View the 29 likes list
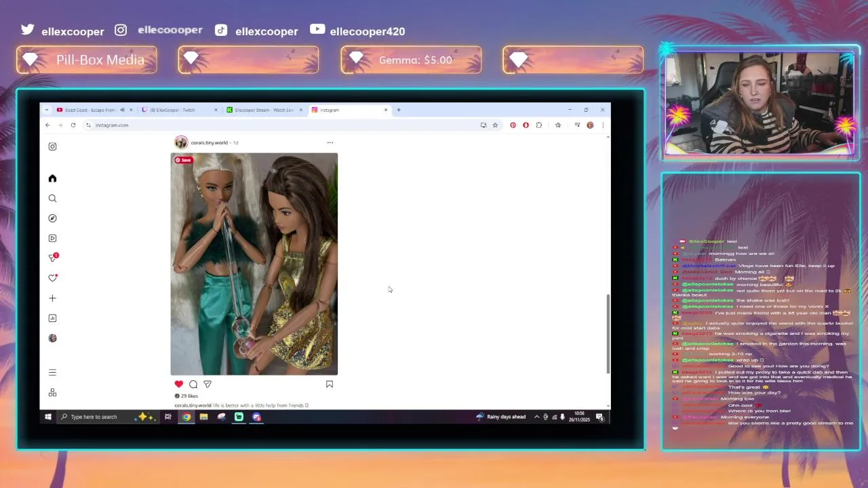The width and height of the screenshot is (868, 488). pos(189,396)
